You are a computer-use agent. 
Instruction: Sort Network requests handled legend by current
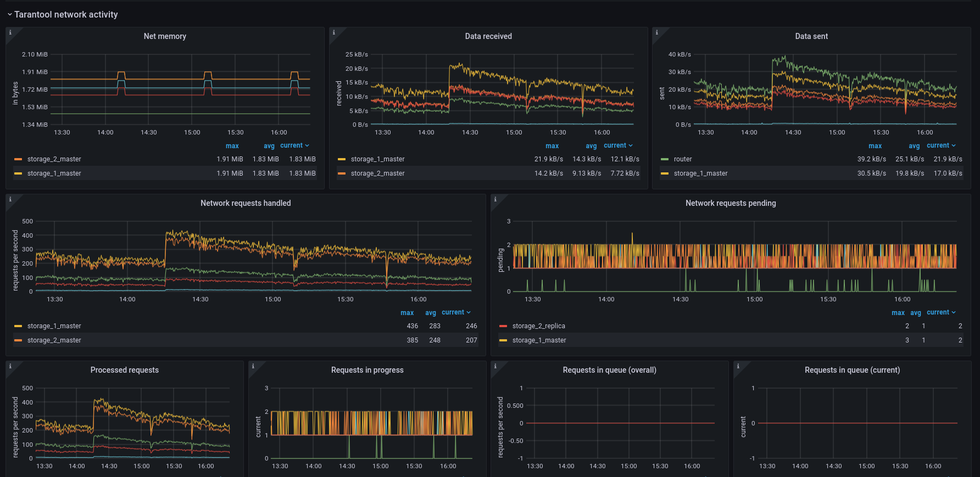(456, 312)
